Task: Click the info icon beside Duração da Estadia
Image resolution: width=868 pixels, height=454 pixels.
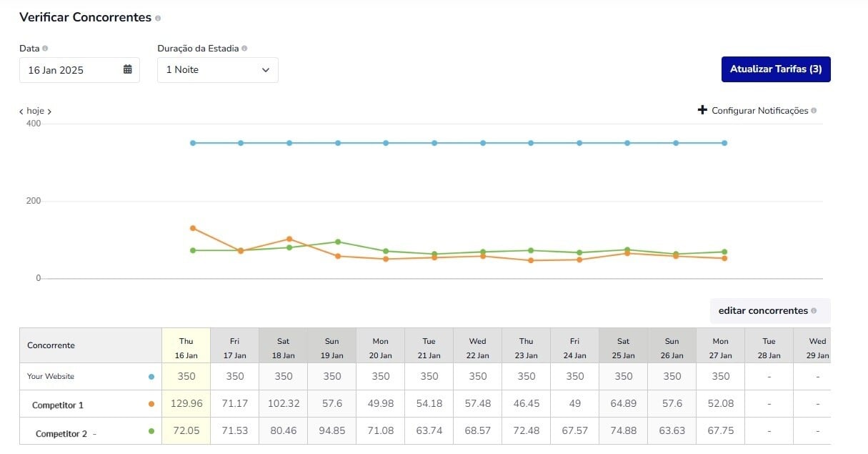Action: (x=244, y=48)
